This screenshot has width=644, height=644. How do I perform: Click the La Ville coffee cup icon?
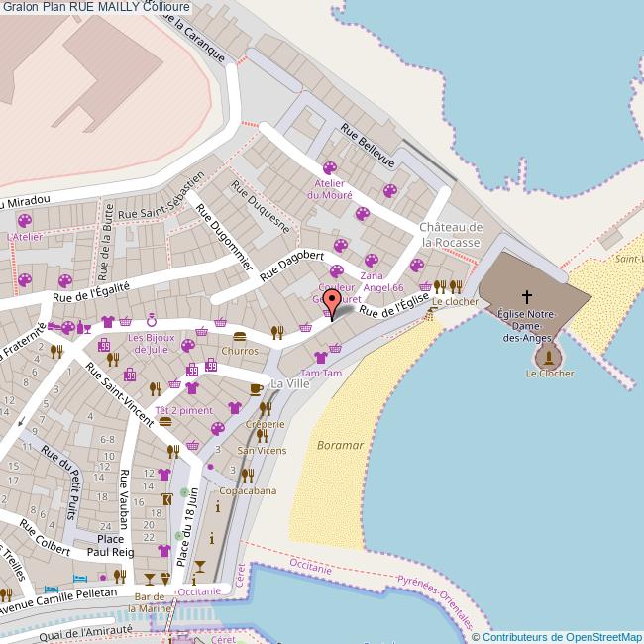(257, 386)
